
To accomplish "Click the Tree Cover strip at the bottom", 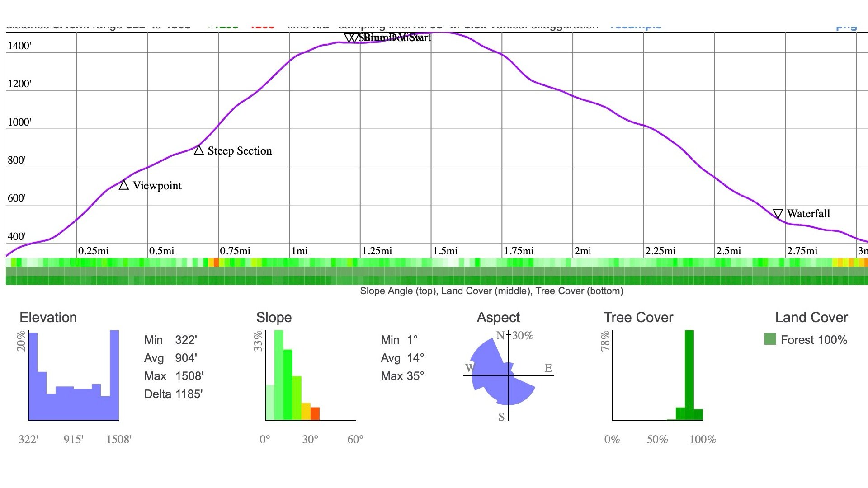I will click(x=434, y=280).
